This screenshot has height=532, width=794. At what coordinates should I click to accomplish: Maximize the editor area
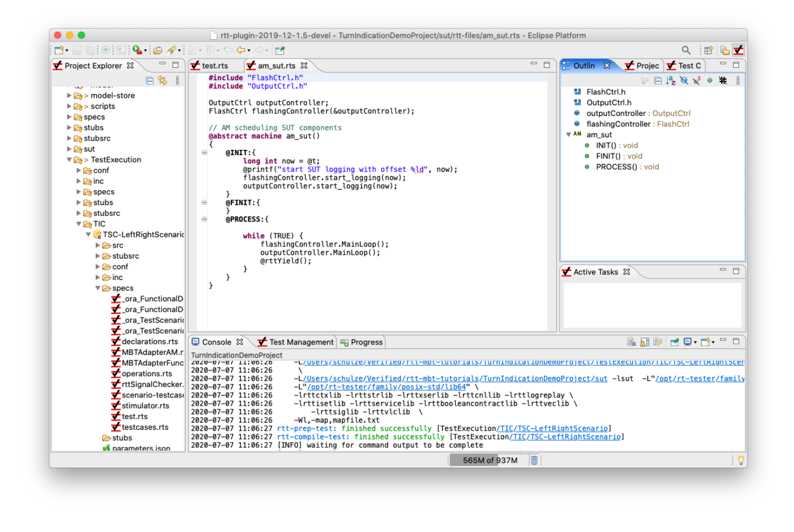click(x=547, y=65)
